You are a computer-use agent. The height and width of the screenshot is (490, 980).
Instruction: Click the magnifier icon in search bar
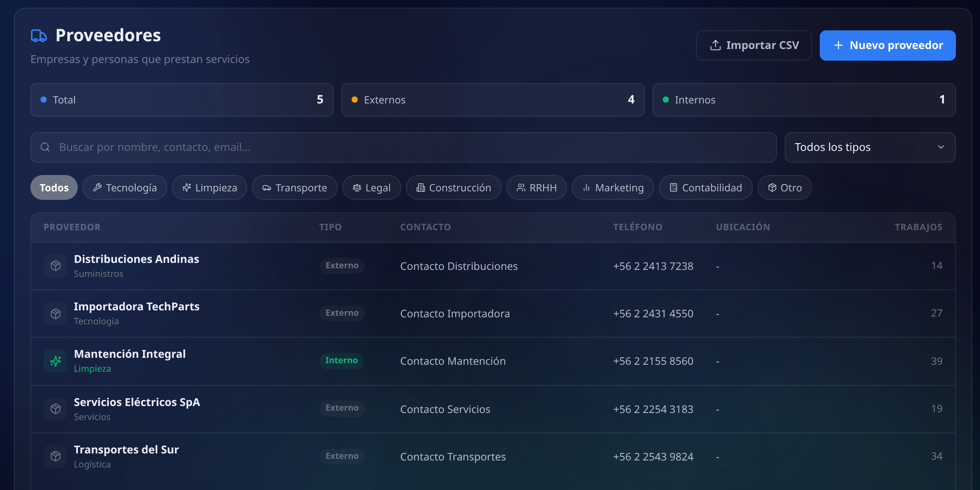pyautogui.click(x=45, y=147)
